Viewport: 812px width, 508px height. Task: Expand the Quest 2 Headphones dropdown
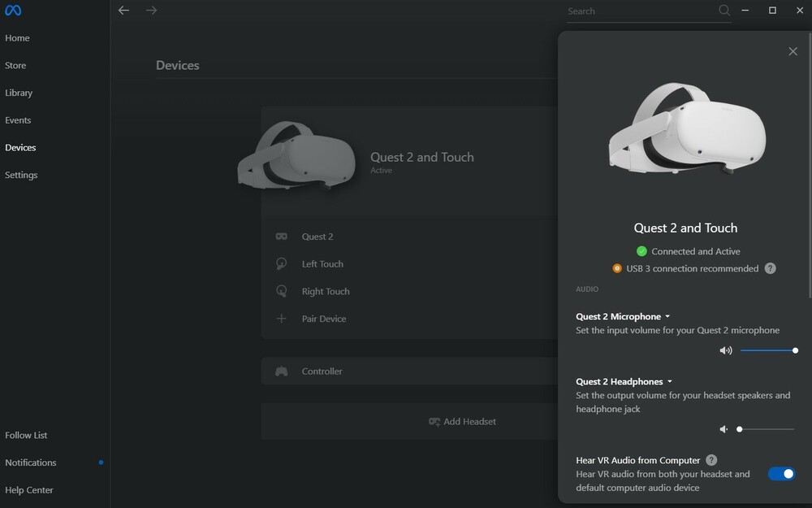[x=670, y=381]
